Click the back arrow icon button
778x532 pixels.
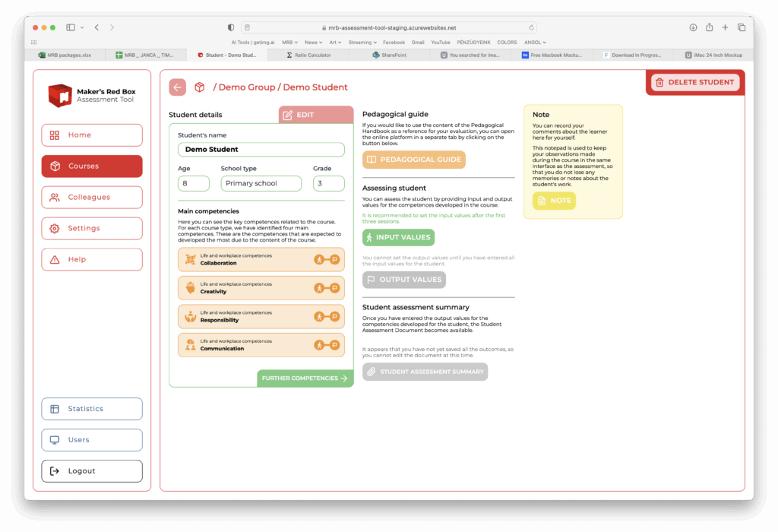[177, 87]
